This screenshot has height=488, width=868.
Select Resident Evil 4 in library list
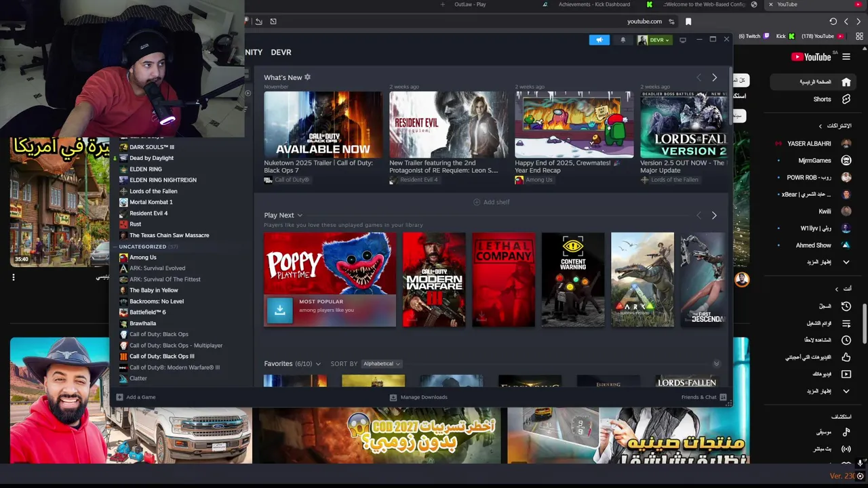pyautogui.click(x=149, y=213)
